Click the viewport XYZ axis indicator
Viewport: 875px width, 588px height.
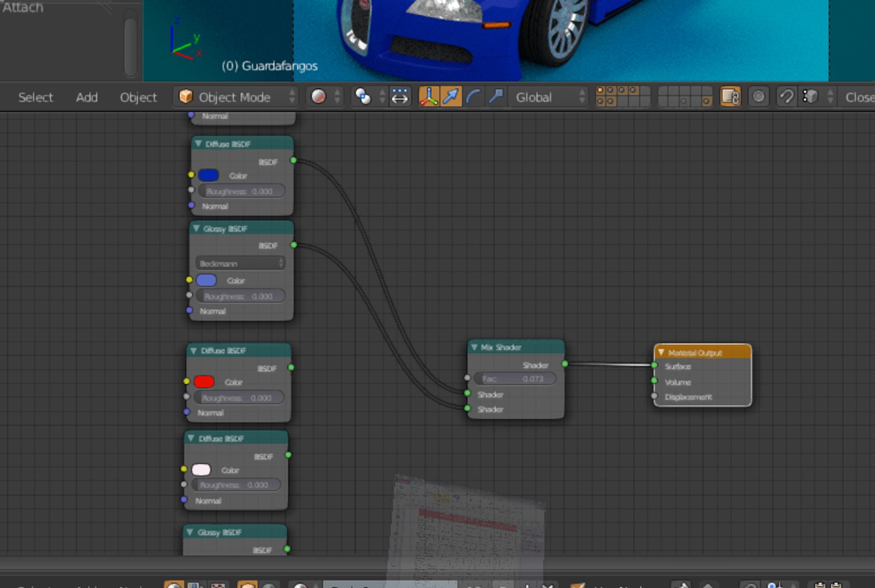pos(186,40)
